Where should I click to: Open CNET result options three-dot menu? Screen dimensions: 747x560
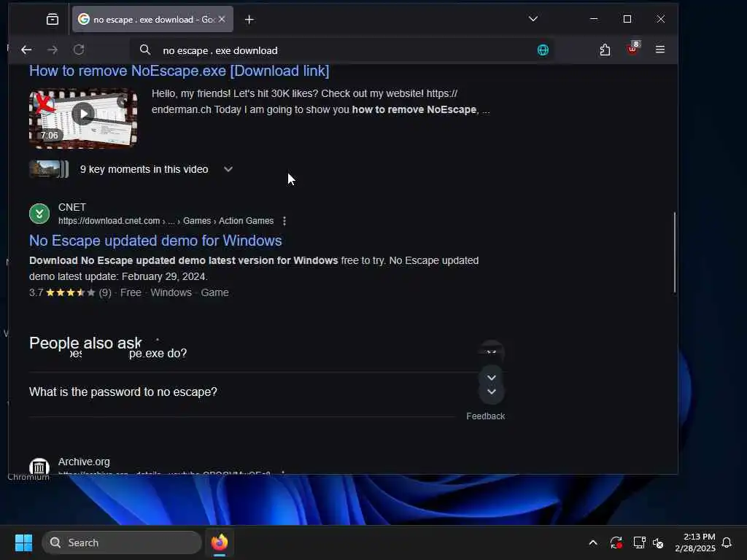285,221
